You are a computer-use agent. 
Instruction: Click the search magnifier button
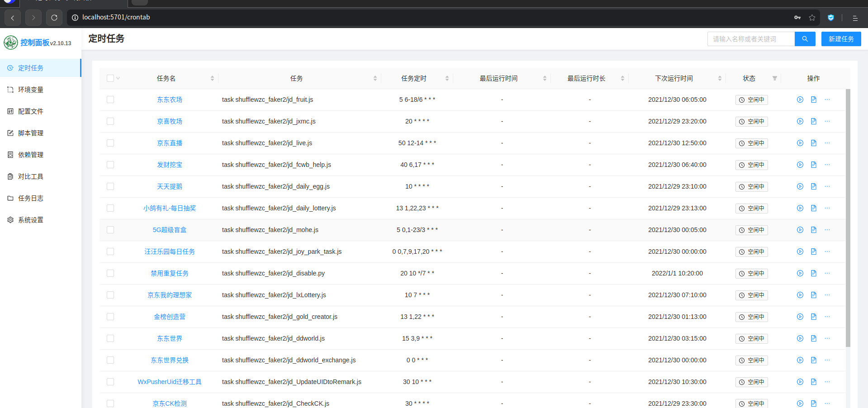point(805,39)
